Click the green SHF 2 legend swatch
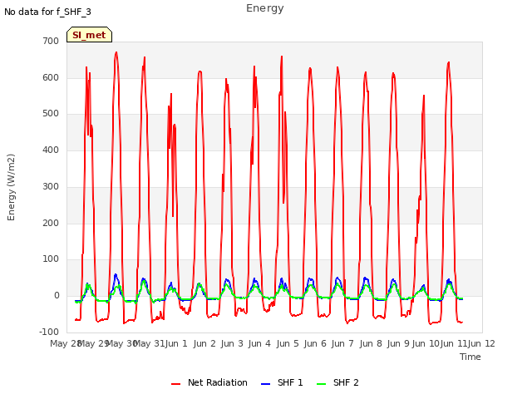This screenshot has width=532, height=399. [x=321, y=384]
